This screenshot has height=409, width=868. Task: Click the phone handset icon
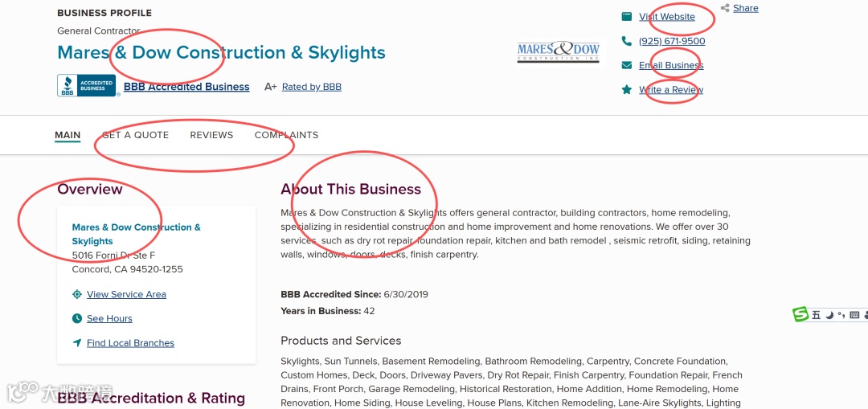627,41
